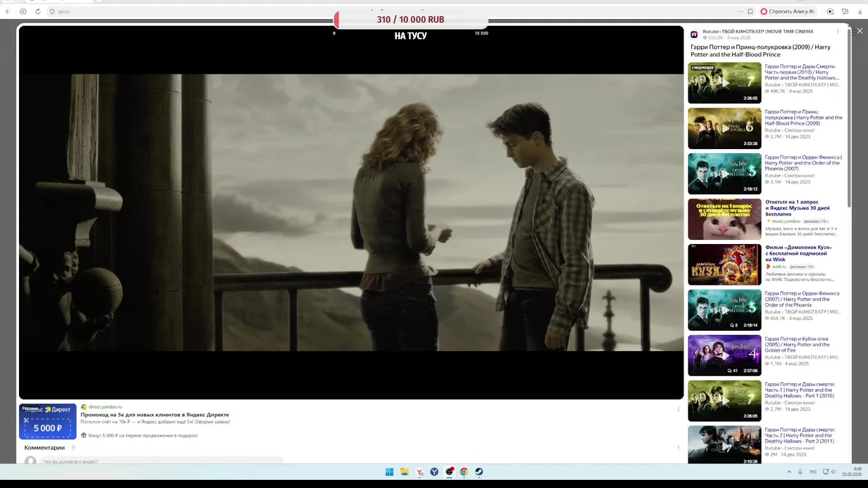Play the Harry Potter video in main player
Image resolution: width=868 pixels, height=488 pixels.
click(x=351, y=212)
